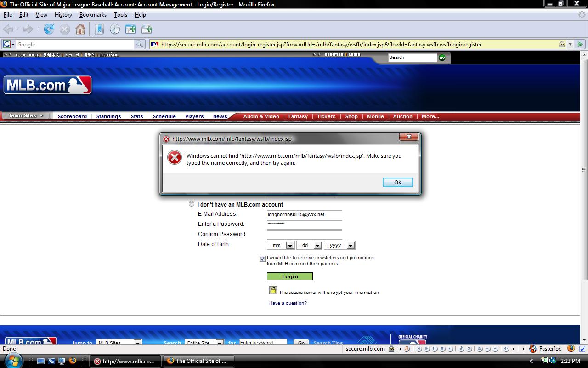Click the Stop loading icon

[x=65, y=29]
